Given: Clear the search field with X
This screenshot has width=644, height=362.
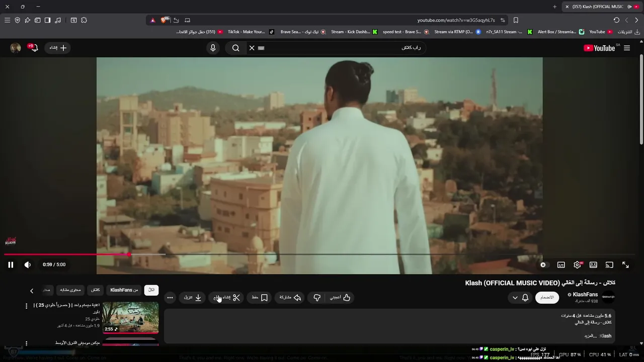Looking at the screenshot, I should 252,48.
